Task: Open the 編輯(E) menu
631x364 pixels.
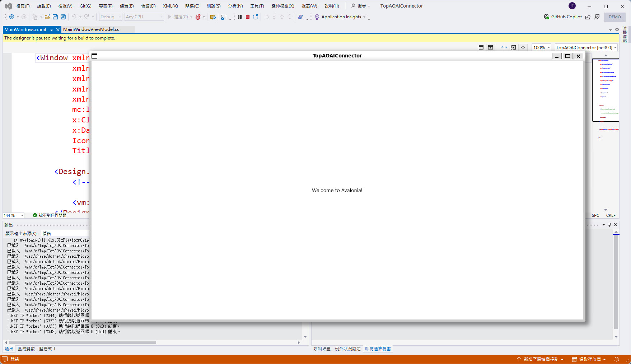Action: pos(44,6)
